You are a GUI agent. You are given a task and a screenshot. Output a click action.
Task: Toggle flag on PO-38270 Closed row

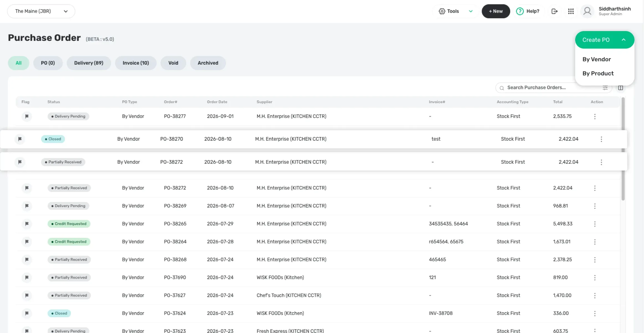tap(20, 139)
